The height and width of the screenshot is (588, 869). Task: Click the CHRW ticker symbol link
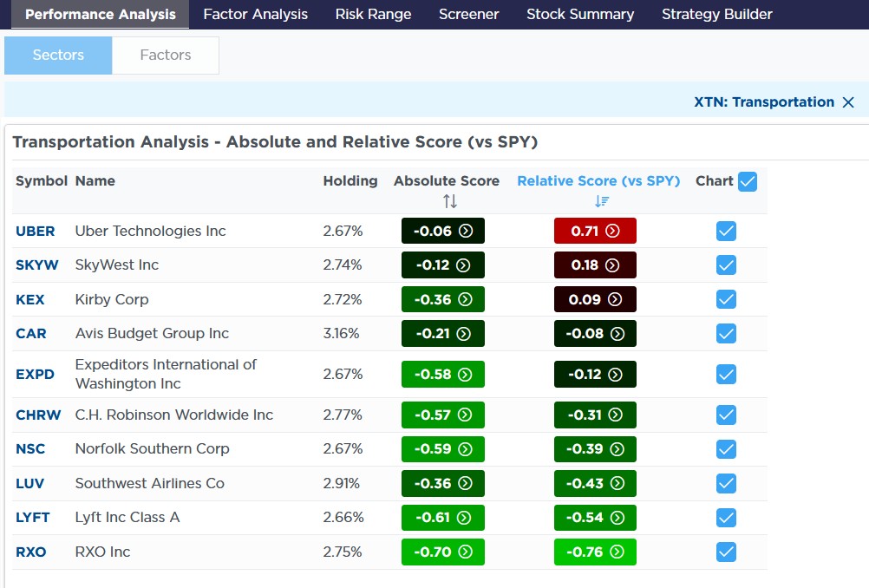tap(38, 415)
